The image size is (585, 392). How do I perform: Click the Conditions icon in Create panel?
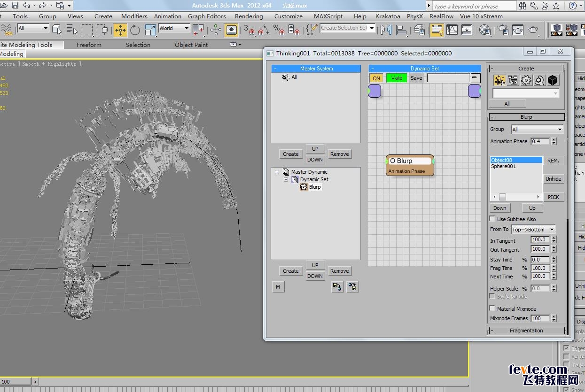point(513,80)
